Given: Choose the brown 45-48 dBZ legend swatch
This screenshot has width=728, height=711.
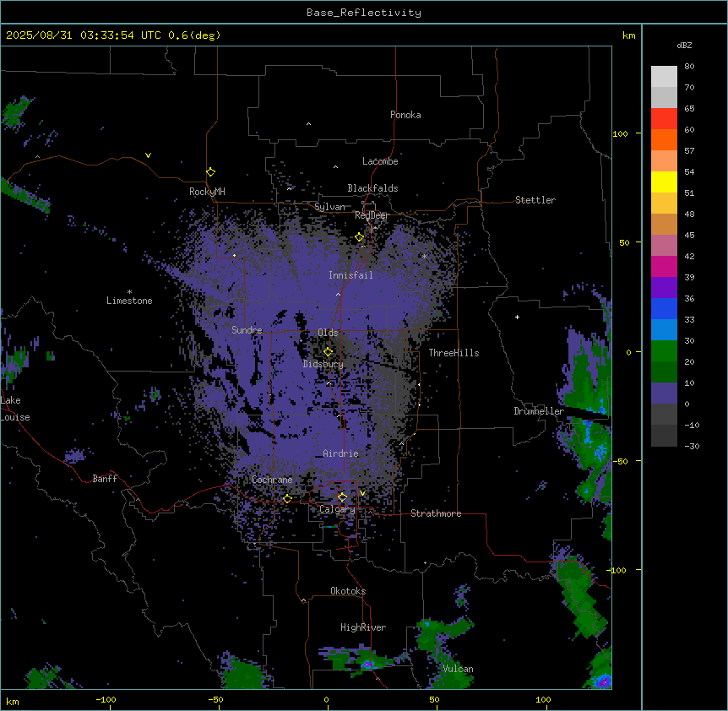Looking at the screenshot, I should click(664, 224).
